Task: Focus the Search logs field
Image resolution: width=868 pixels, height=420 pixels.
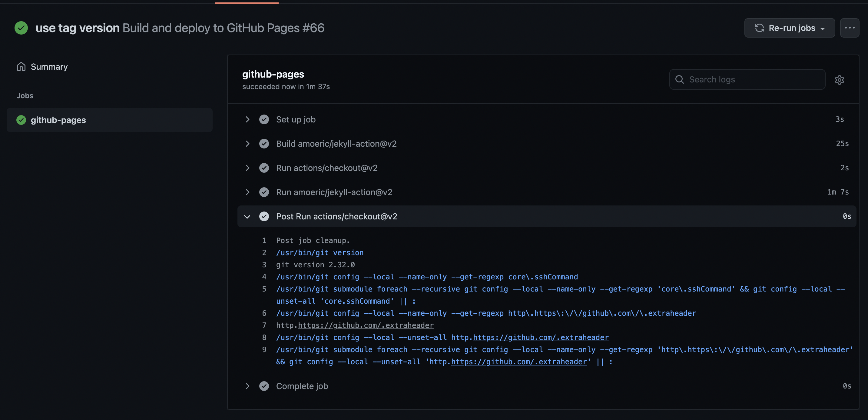Action: pyautogui.click(x=747, y=80)
